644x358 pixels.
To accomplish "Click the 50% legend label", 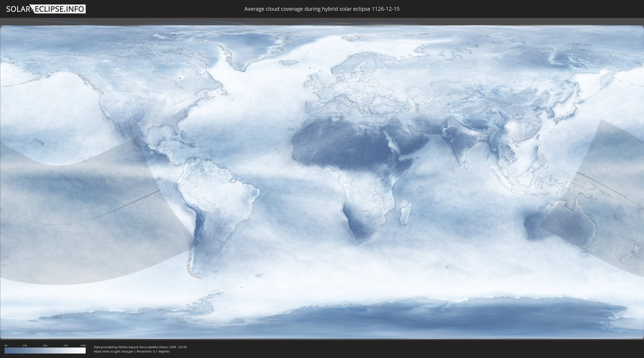I will click(45, 345).
